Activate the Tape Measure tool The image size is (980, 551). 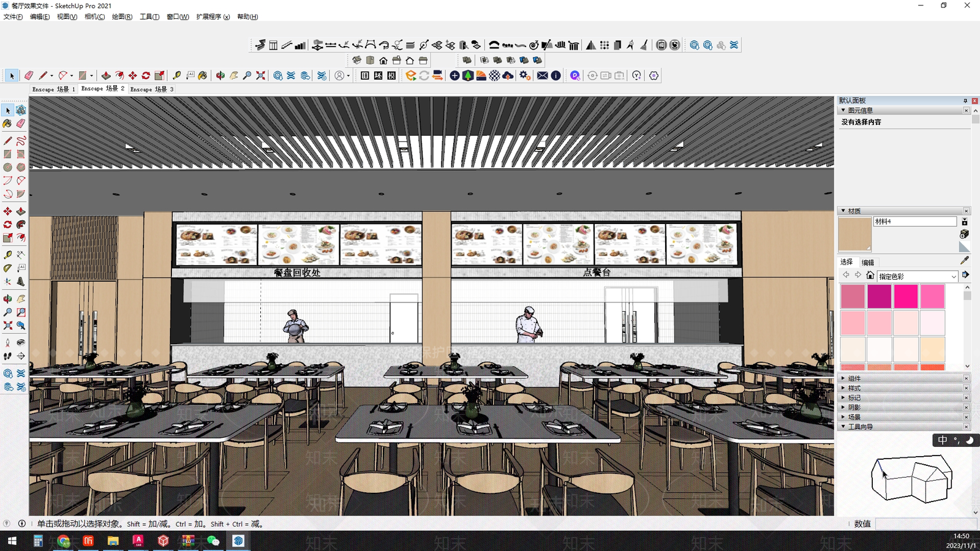point(176,75)
